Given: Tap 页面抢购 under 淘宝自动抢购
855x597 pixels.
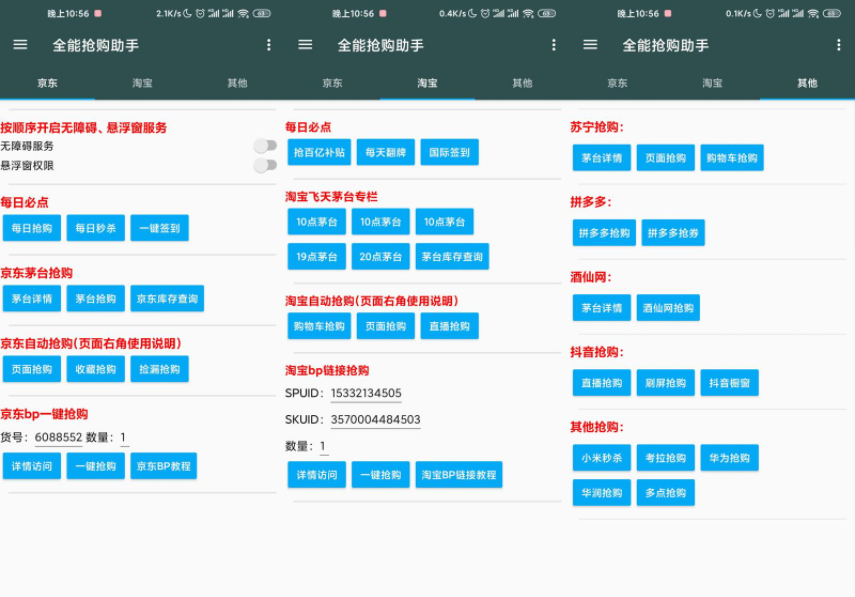Looking at the screenshot, I should pyautogui.click(x=386, y=326).
